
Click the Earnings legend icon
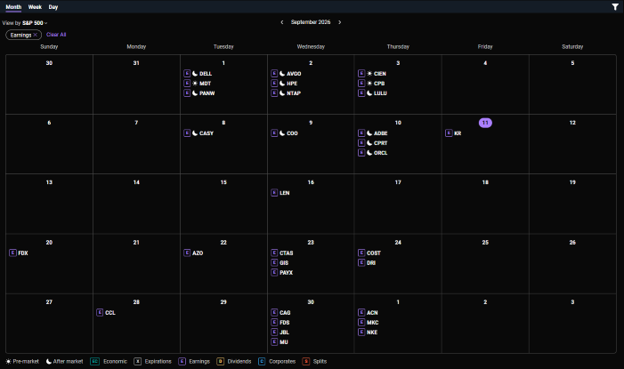(182, 361)
